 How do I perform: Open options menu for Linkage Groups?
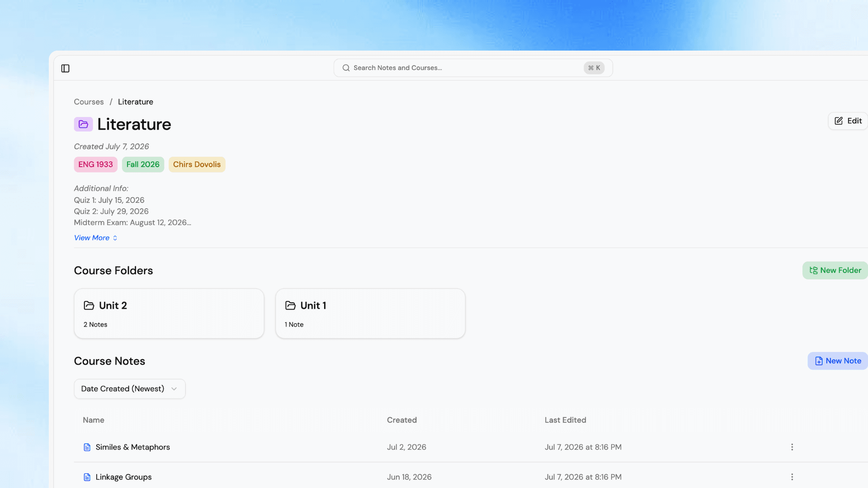click(792, 477)
